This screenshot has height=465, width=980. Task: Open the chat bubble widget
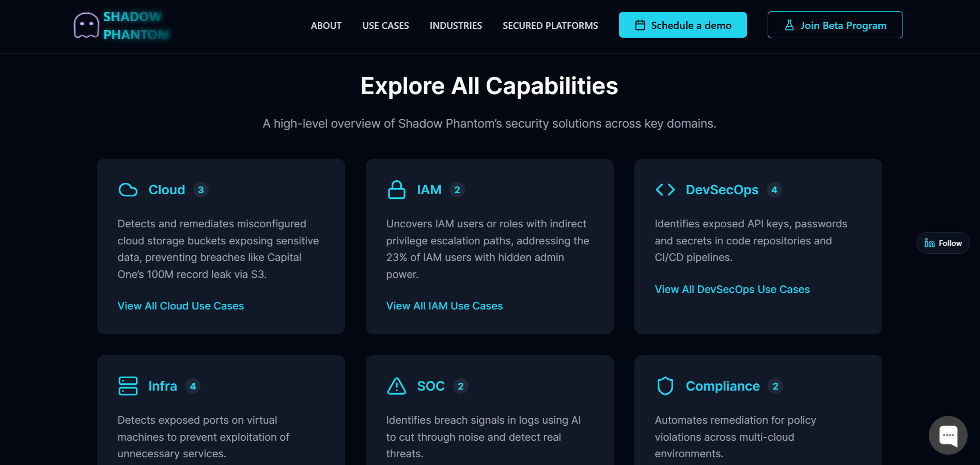[x=948, y=435]
